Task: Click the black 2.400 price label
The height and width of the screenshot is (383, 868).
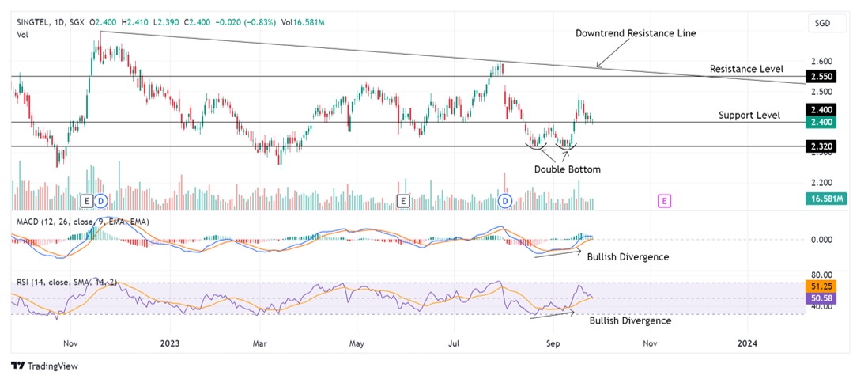Action: (x=821, y=110)
